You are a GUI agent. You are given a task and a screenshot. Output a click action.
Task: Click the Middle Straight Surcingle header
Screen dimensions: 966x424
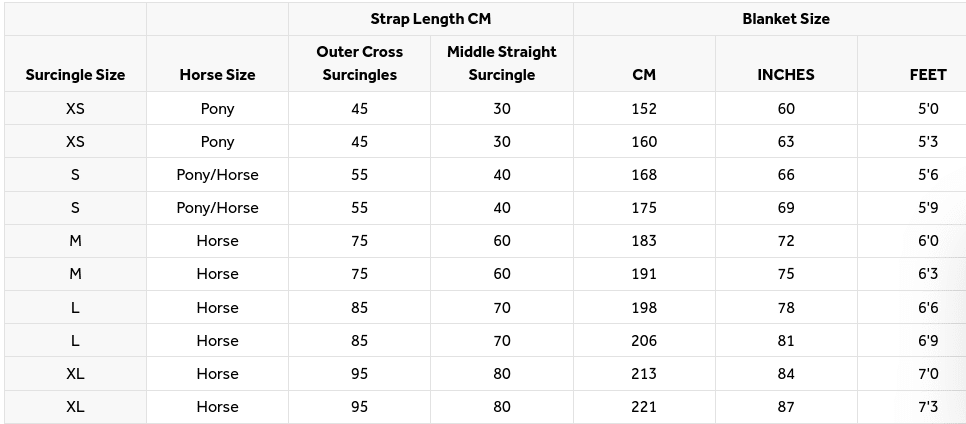501,63
